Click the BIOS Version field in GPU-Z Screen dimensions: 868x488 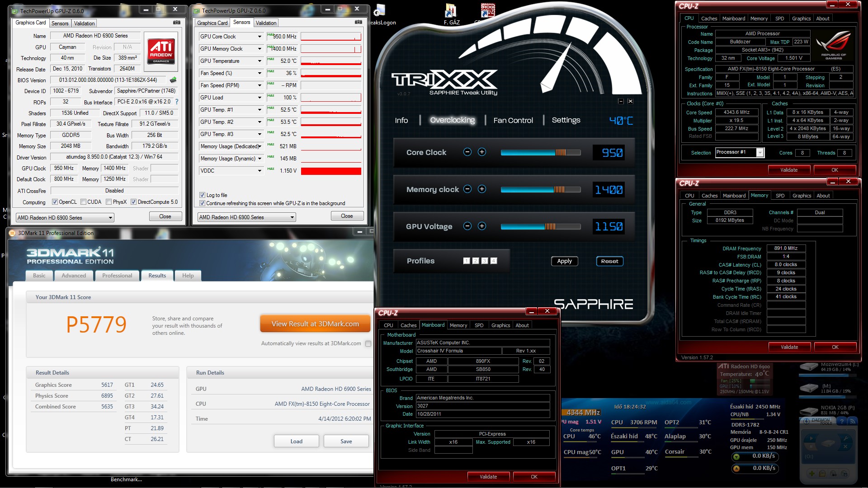click(108, 80)
